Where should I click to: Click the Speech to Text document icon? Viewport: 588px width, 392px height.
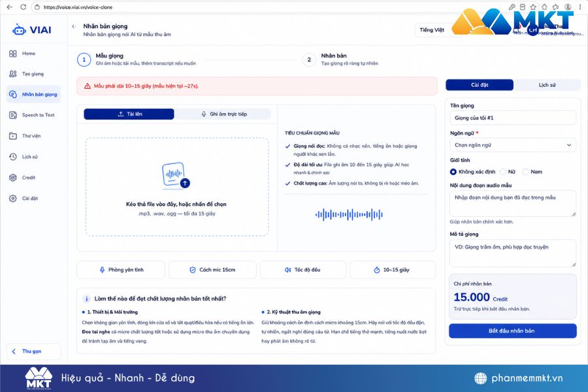coord(13,115)
